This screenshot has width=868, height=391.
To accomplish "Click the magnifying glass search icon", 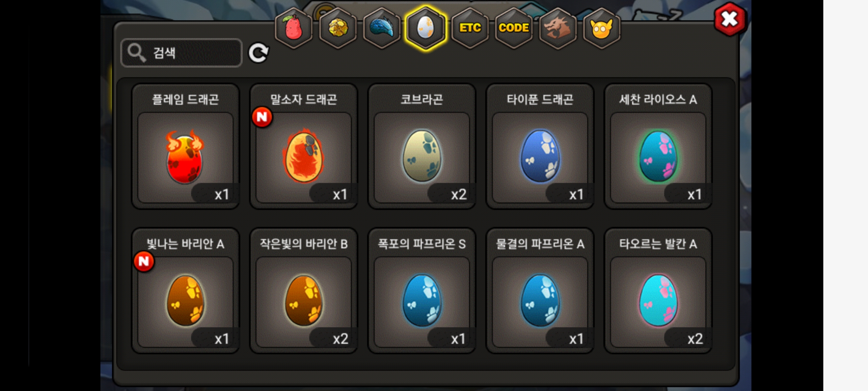I will coord(136,53).
